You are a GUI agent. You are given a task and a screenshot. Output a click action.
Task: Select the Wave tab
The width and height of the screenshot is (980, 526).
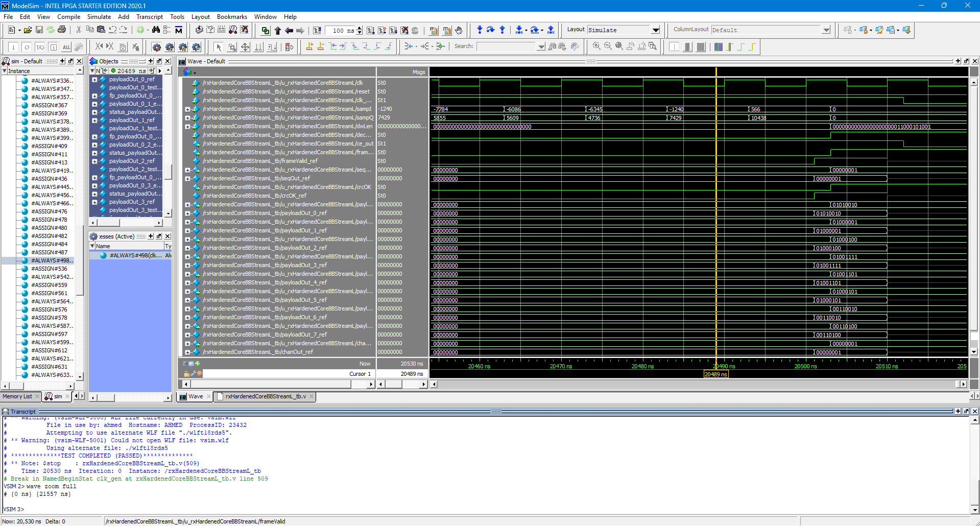coord(195,396)
